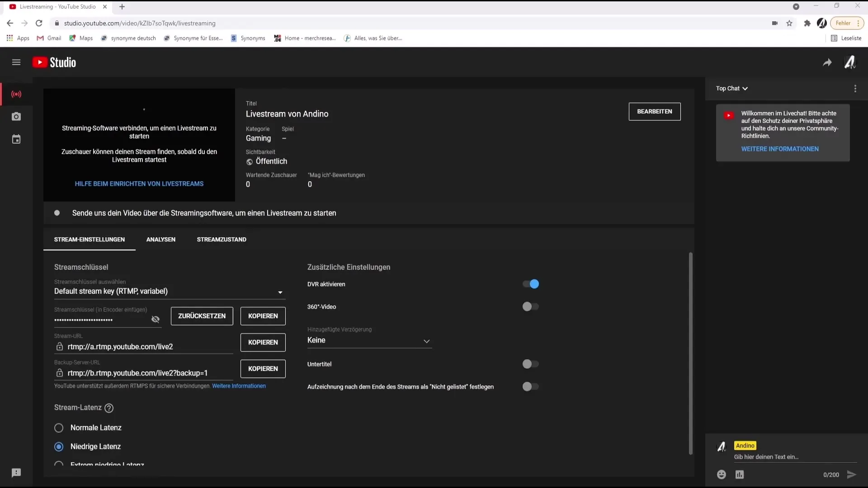Toggle DVR aktivieren switch on
This screenshot has height=488, width=868.
click(x=529, y=284)
